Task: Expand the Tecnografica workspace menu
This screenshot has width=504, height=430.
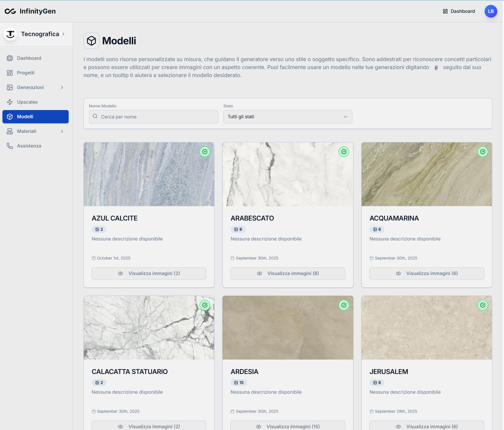Action: point(64,34)
